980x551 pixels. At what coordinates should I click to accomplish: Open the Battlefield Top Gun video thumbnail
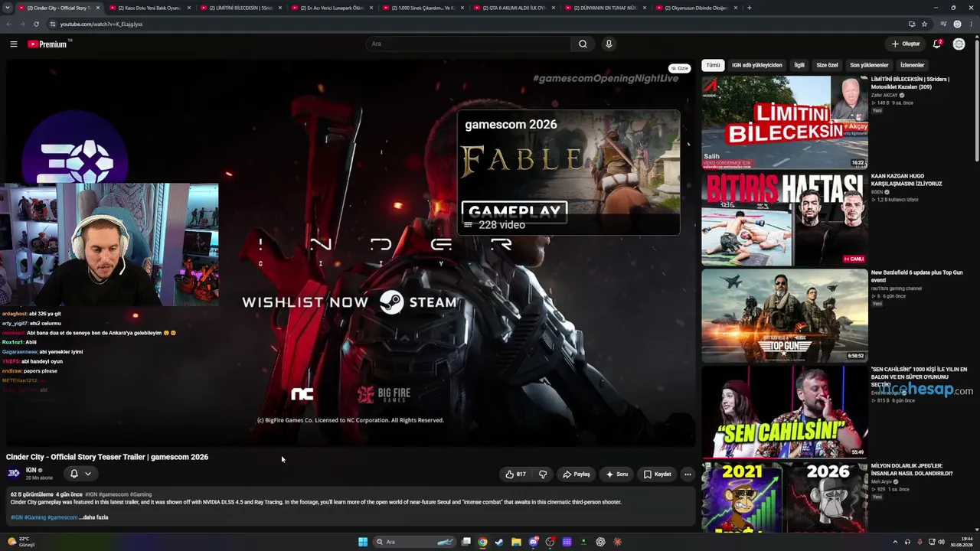(x=785, y=315)
